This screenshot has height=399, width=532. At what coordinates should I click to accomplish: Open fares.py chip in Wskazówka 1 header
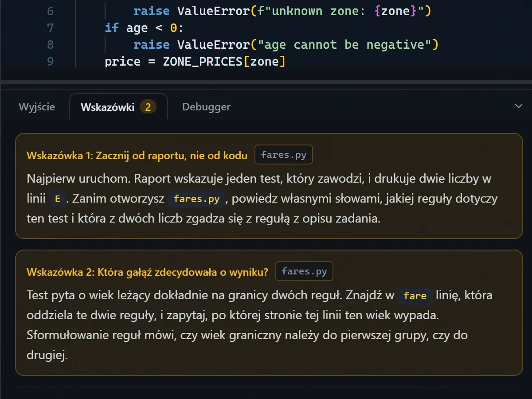pos(284,155)
